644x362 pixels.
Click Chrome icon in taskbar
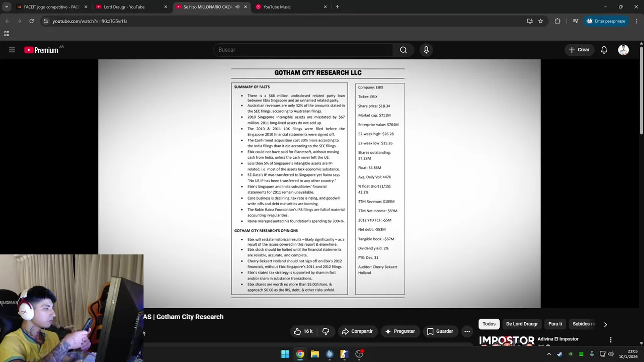point(300,354)
